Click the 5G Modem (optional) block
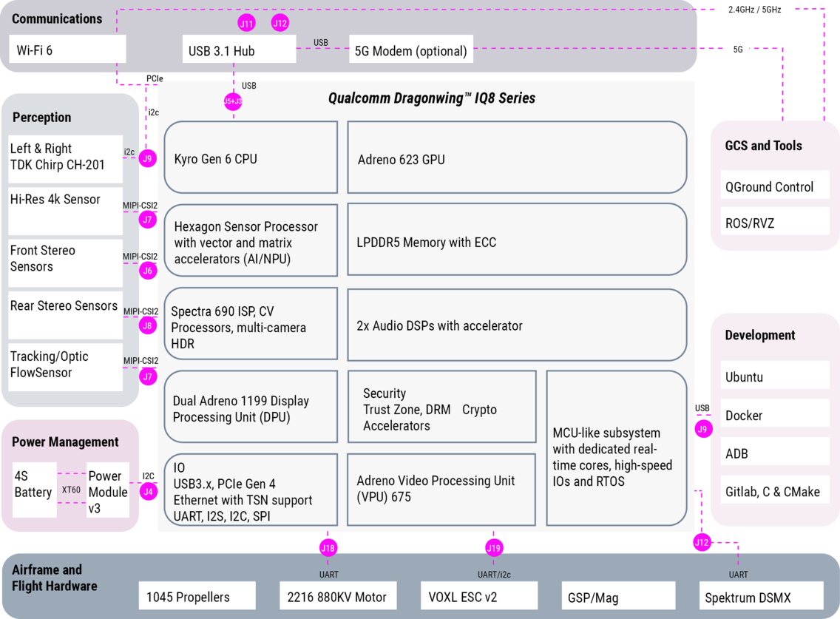Viewport: 840px width, 619px height. tap(410, 51)
